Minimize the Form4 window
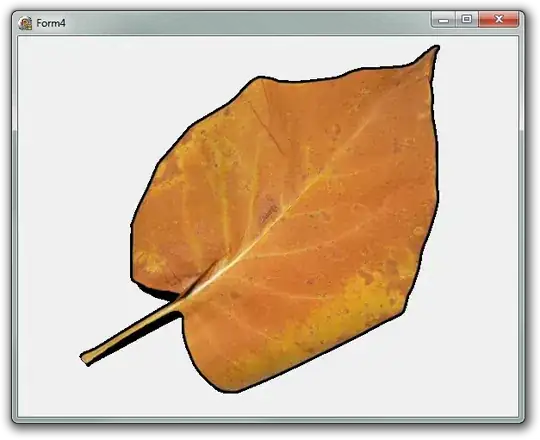The height and width of the screenshot is (440, 540). 444,19
